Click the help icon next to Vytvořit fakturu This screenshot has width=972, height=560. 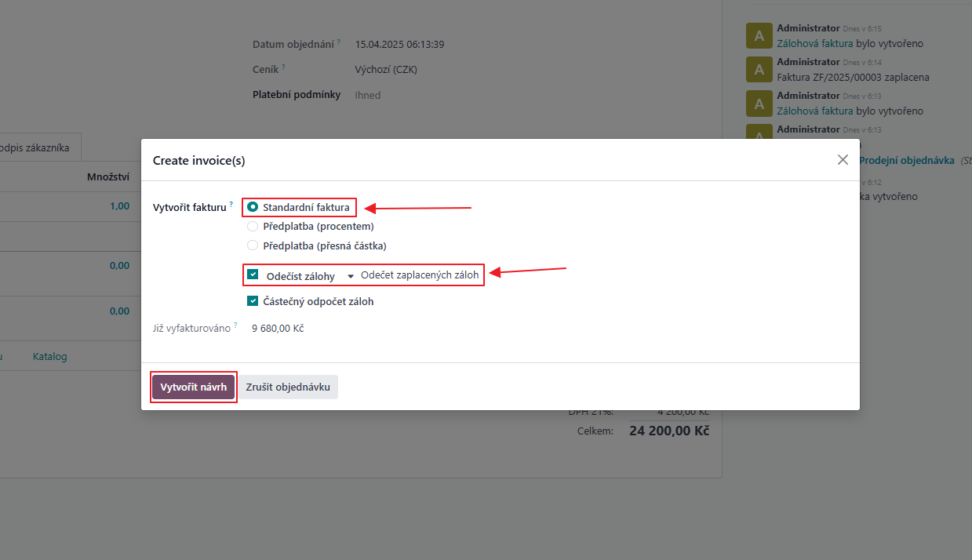click(x=232, y=205)
